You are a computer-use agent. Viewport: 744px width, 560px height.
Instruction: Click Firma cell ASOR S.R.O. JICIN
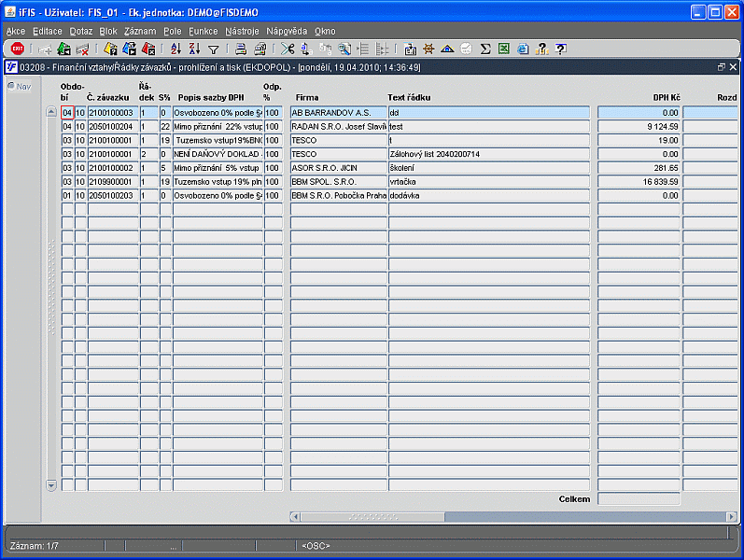(x=338, y=167)
